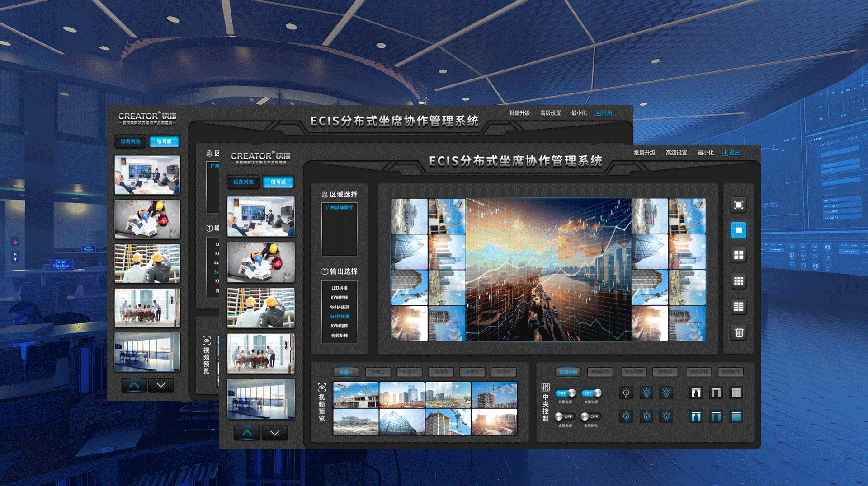
Task: Toggle the 大屏电源 switch
Action: pos(591,393)
